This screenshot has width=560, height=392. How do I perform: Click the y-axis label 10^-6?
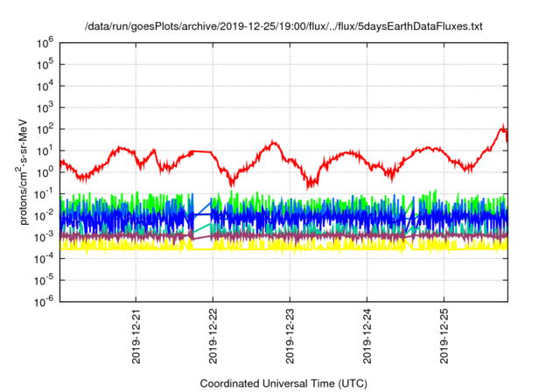tap(44, 302)
